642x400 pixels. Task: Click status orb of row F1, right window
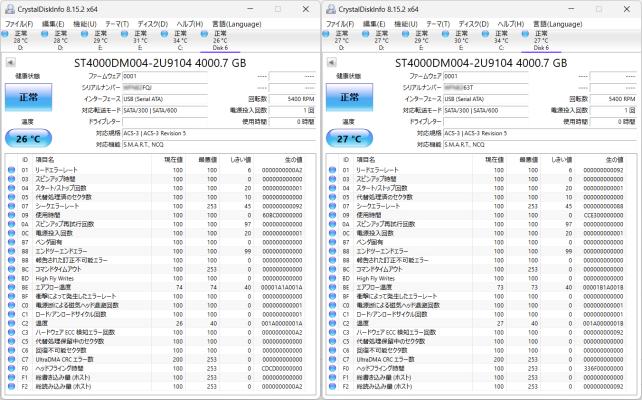pos(332,377)
